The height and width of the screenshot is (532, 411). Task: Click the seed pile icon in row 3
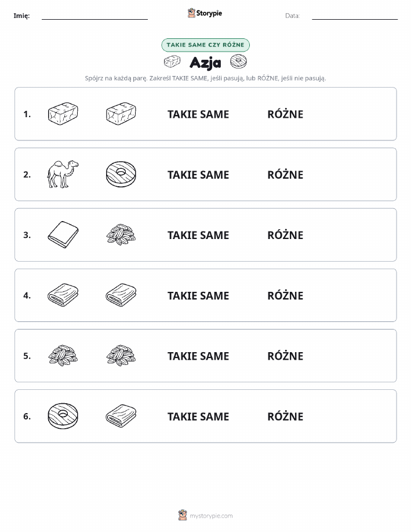click(121, 235)
